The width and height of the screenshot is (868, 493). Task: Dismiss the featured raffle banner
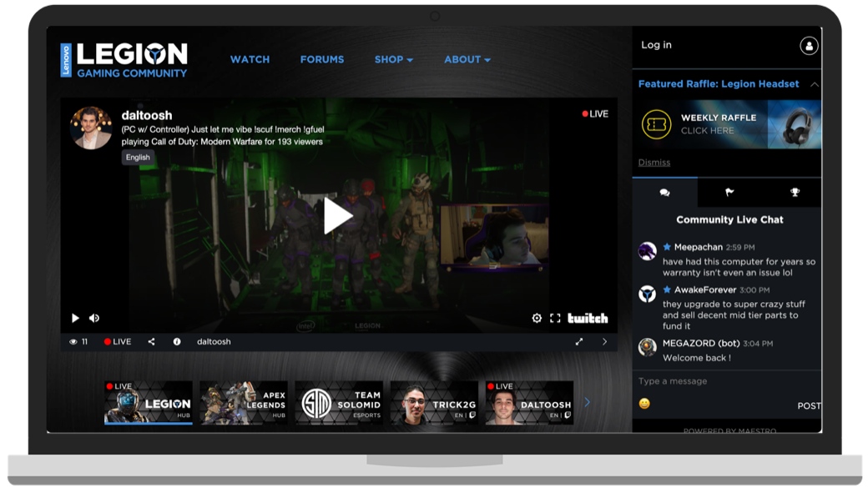(x=654, y=163)
